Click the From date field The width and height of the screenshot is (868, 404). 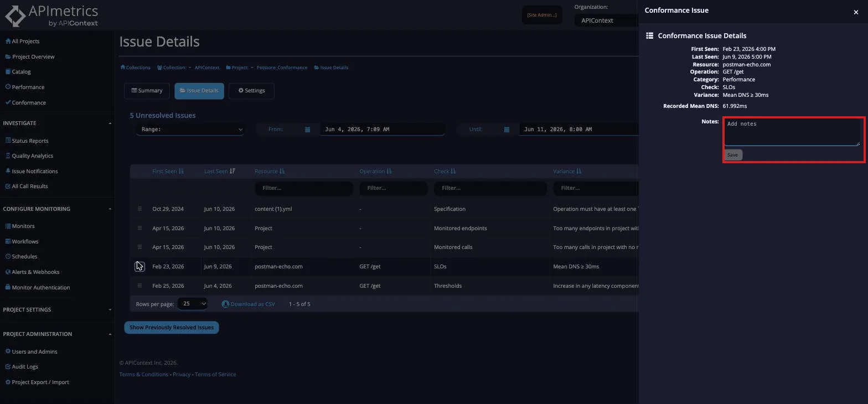pyautogui.click(x=382, y=130)
